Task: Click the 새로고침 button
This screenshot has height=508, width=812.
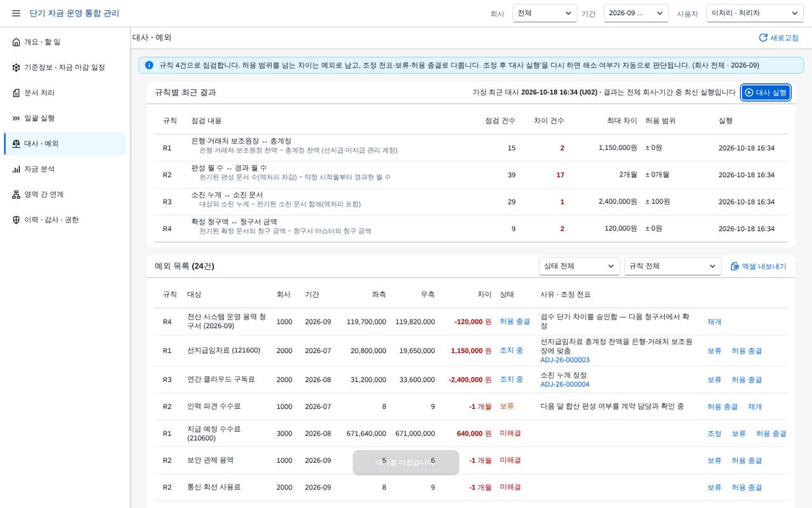Action: tap(778, 37)
